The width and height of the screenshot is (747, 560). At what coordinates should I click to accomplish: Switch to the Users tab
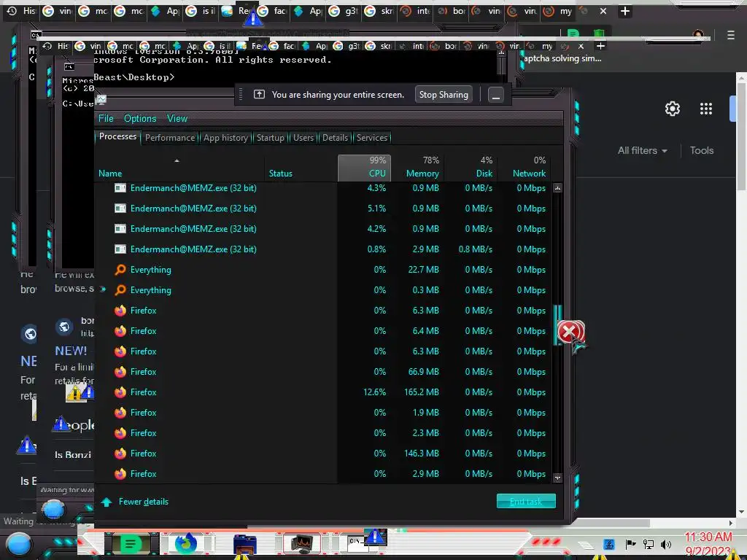pos(303,138)
